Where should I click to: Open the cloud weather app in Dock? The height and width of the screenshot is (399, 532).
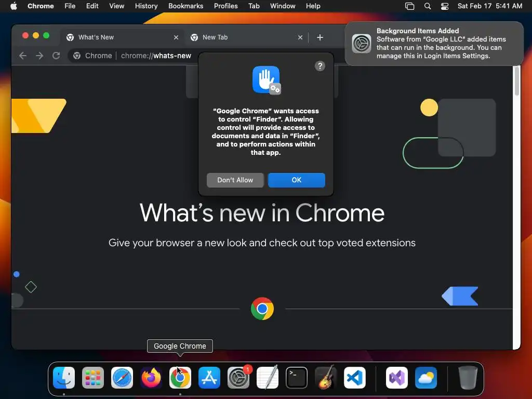point(426,378)
